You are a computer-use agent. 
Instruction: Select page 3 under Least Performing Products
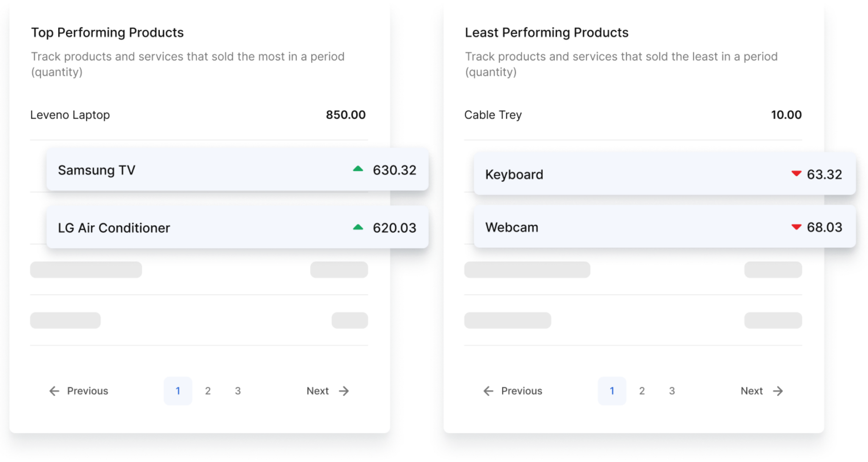point(672,391)
